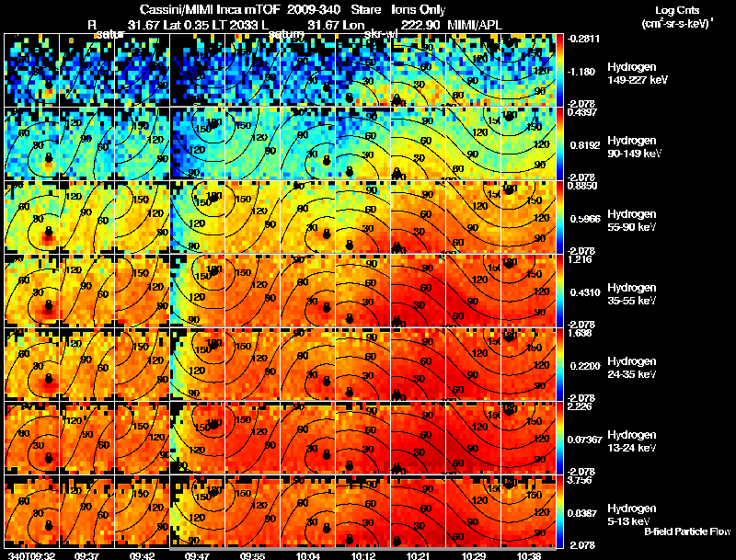Select the 'LT 2033' header value
The image size is (736, 560).
[238, 25]
